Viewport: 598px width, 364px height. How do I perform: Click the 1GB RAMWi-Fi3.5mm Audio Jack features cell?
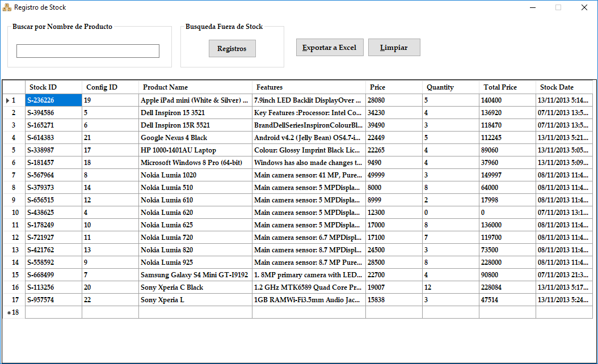tap(309, 300)
